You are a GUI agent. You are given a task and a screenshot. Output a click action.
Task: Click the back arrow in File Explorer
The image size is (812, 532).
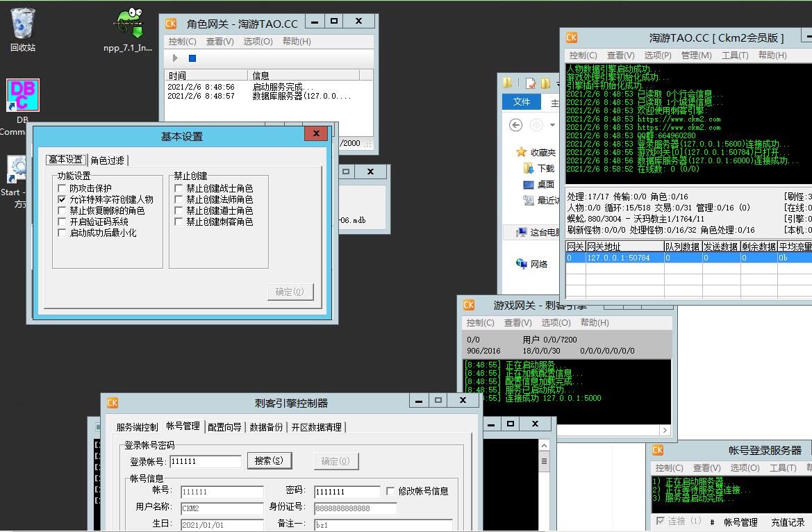[x=515, y=125]
